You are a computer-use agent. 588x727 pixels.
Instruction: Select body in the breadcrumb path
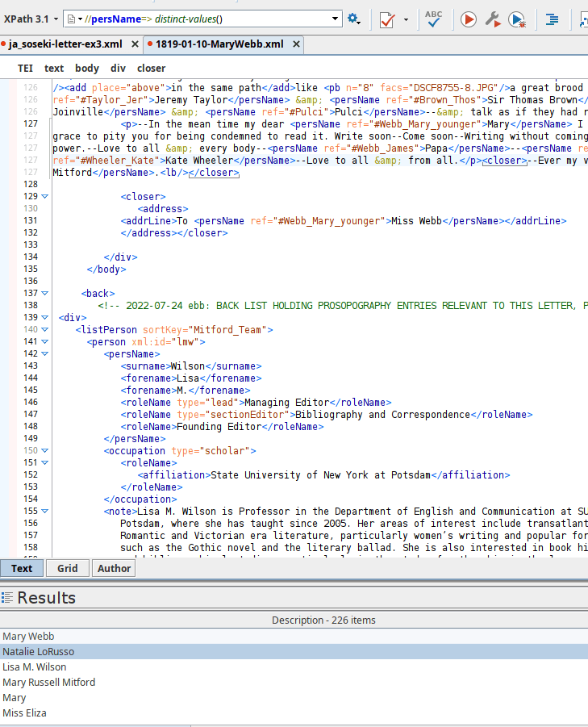point(87,68)
